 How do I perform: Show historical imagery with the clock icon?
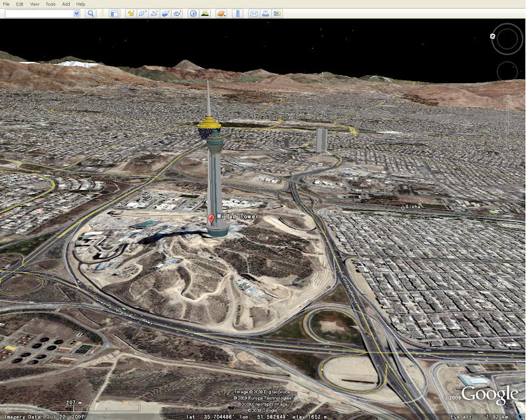(x=193, y=13)
